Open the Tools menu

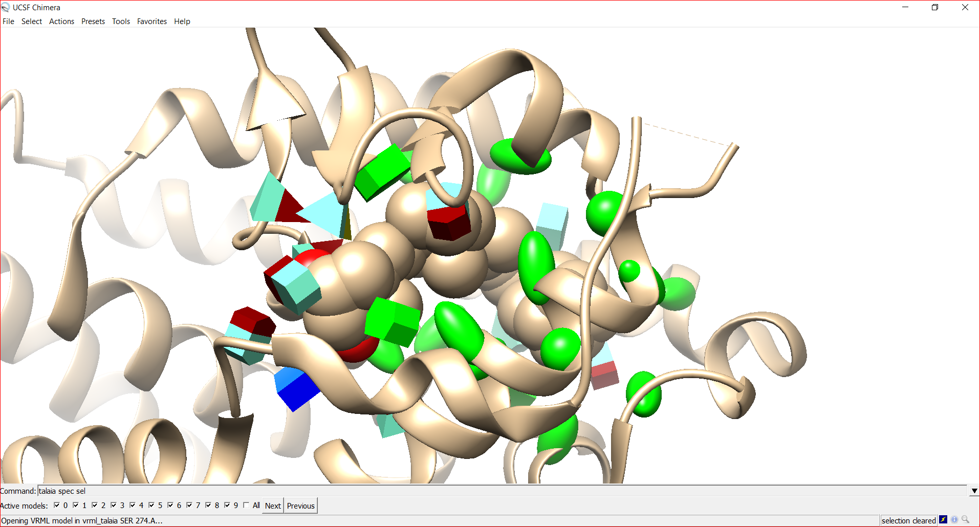pos(121,21)
